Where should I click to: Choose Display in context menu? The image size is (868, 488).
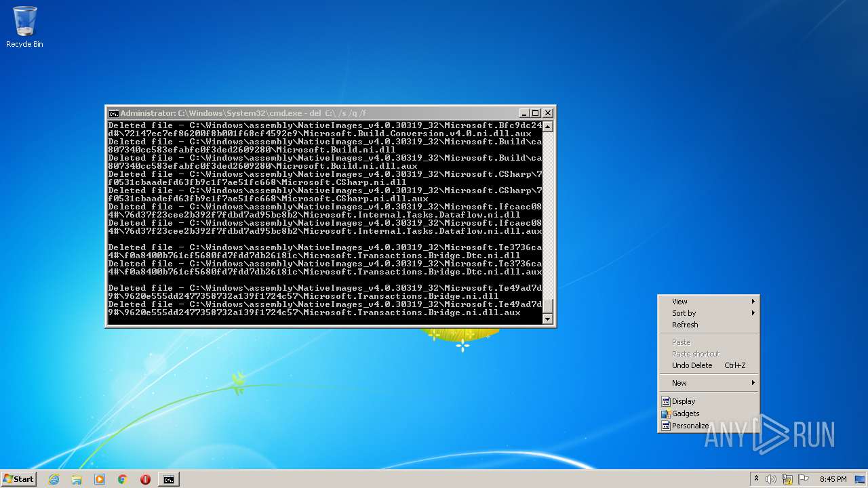click(x=709, y=401)
